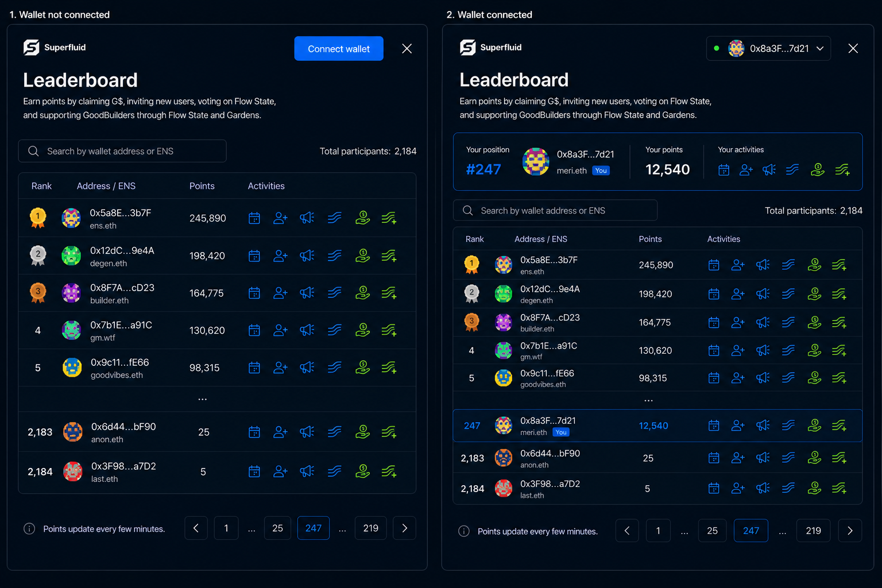882x588 pixels.
Task: Click green stream-plus icon in anon.eth row, left panel
Action: (x=389, y=431)
